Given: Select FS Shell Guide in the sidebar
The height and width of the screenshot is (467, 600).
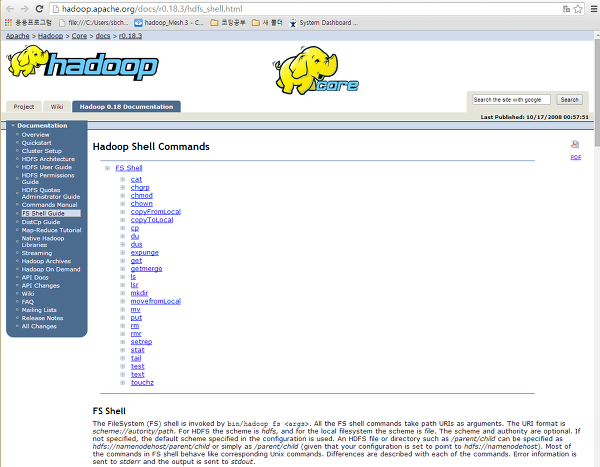Looking at the screenshot, I should tap(51, 213).
